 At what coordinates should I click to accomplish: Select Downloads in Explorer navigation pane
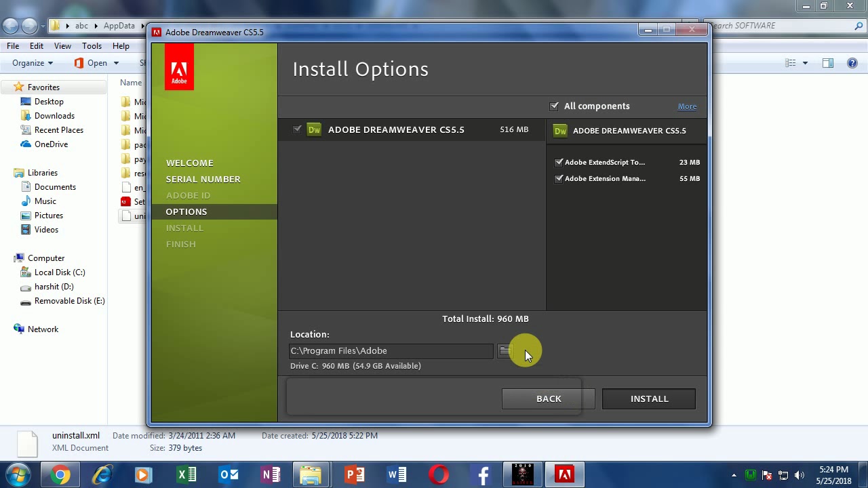(x=54, y=116)
